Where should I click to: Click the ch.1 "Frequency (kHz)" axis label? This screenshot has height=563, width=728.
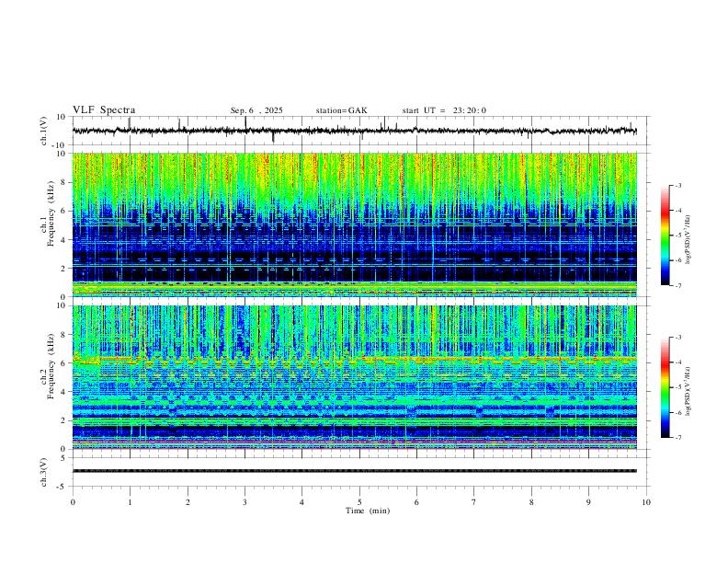(x=51, y=213)
